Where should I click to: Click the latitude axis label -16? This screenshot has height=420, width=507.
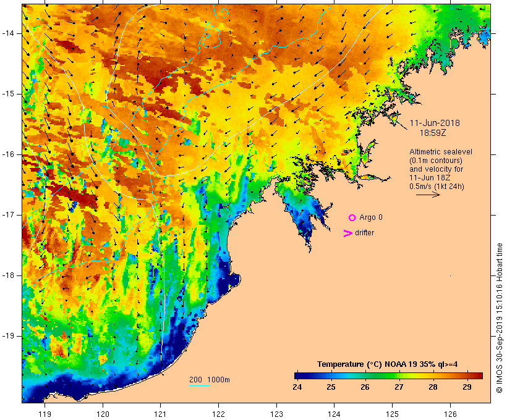8,154
